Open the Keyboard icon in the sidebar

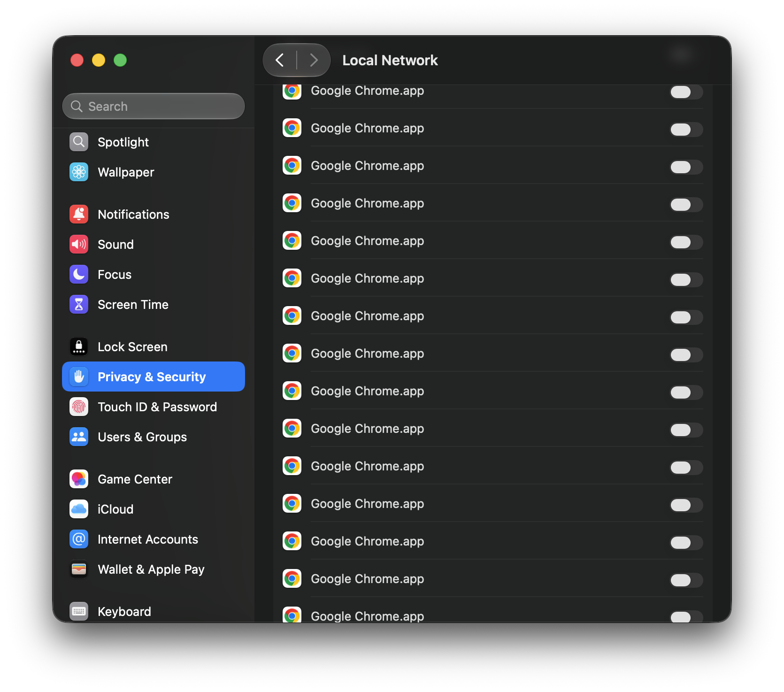(79, 611)
